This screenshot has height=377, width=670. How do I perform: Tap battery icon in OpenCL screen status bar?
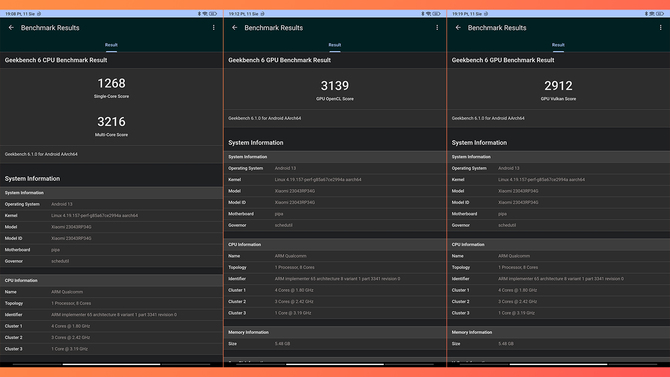coord(437,14)
